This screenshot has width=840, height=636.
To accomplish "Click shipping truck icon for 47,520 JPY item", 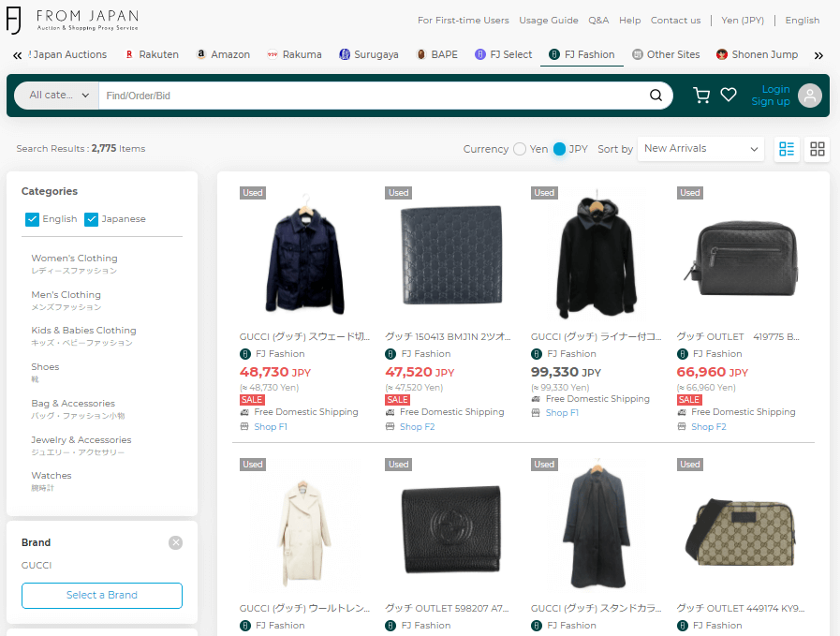I will click(x=390, y=412).
